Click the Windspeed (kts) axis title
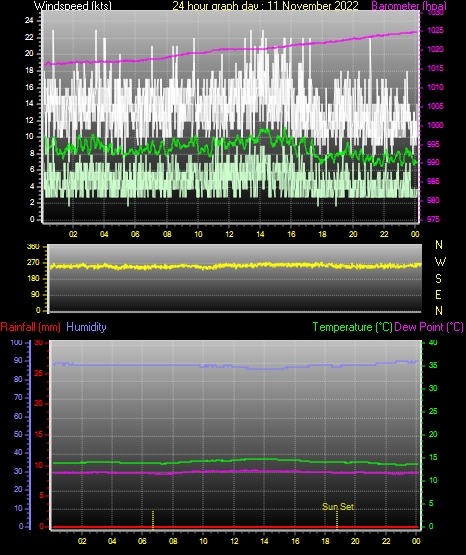The height and width of the screenshot is (555, 466). (73, 6)
